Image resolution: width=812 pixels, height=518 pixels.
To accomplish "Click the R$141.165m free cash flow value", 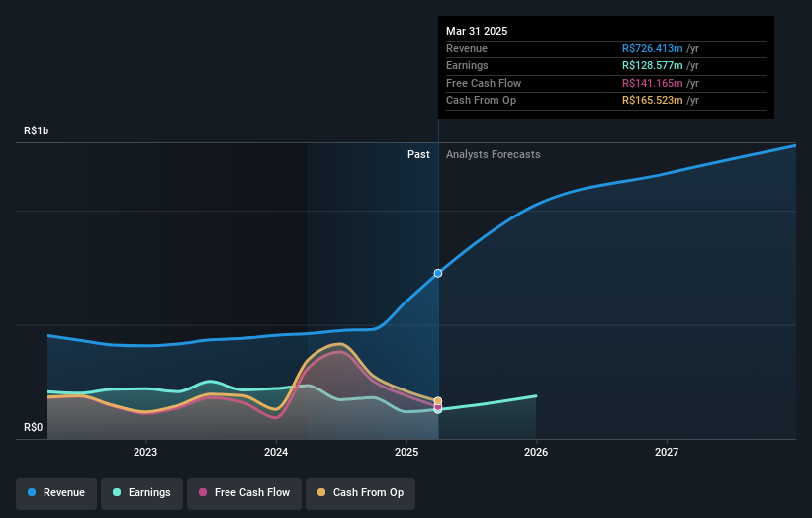I will coord(653,83).
